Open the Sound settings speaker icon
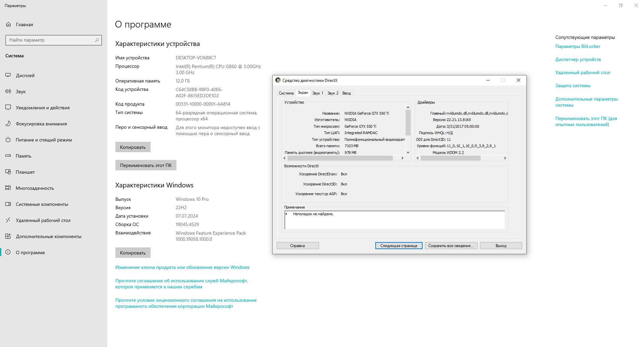The width and height of the screenshot is (644, 347). 8,92
